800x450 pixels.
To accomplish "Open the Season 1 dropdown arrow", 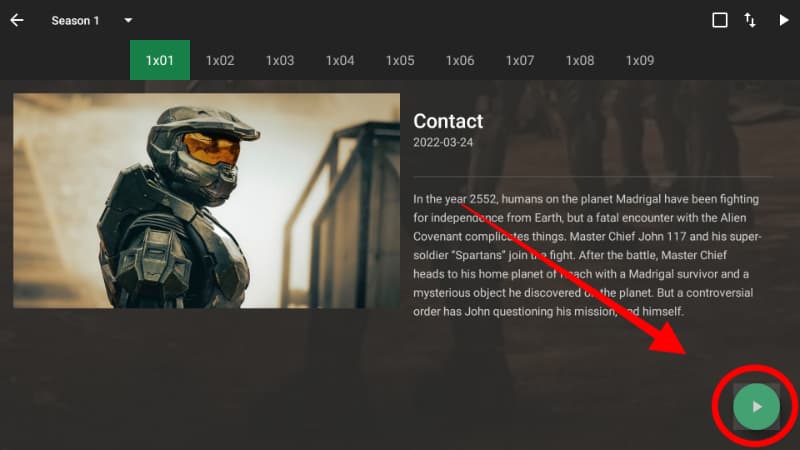I will click(128, 20).
